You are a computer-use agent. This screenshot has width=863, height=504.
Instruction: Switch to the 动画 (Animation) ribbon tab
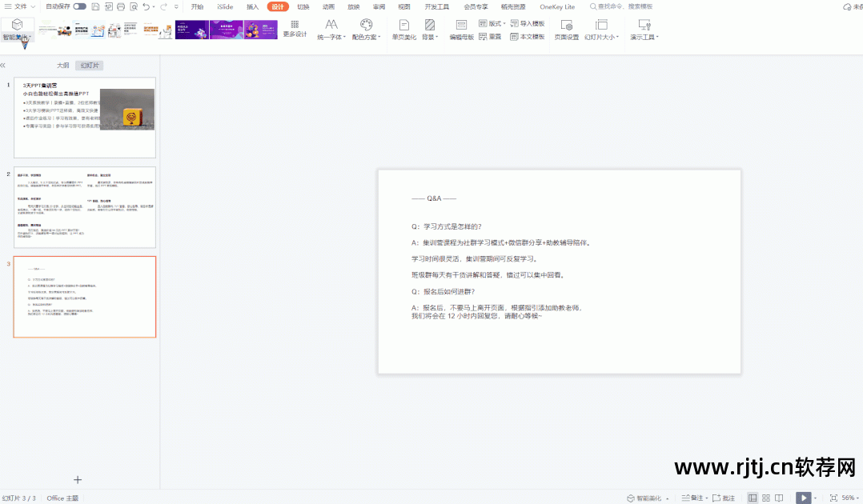[328, 6]
